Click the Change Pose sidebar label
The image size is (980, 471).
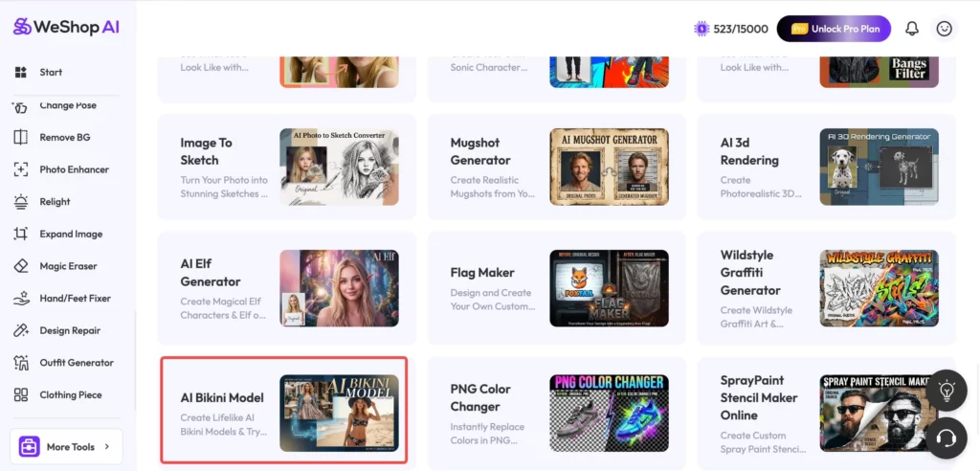(68, 105)
